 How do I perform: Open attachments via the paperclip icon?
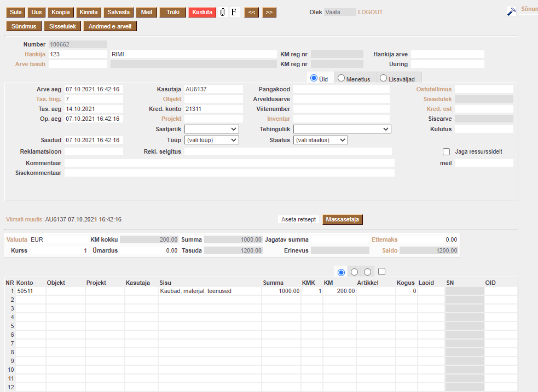click(223, 13)
